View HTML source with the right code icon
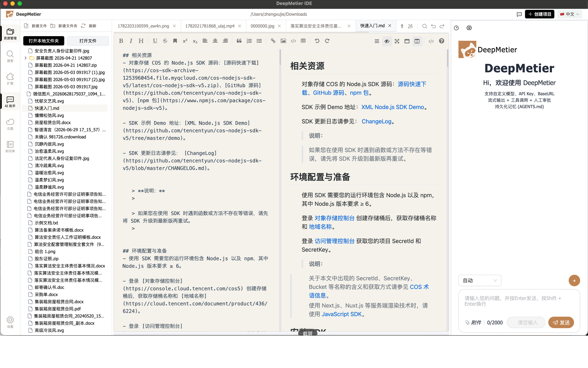Screen dimensions: 588x368 point(431,41)
